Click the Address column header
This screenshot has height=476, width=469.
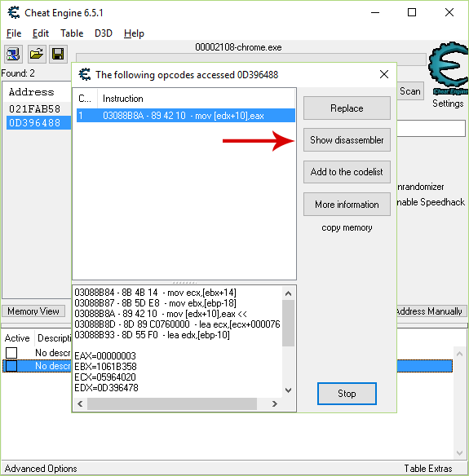pos(32,92)
